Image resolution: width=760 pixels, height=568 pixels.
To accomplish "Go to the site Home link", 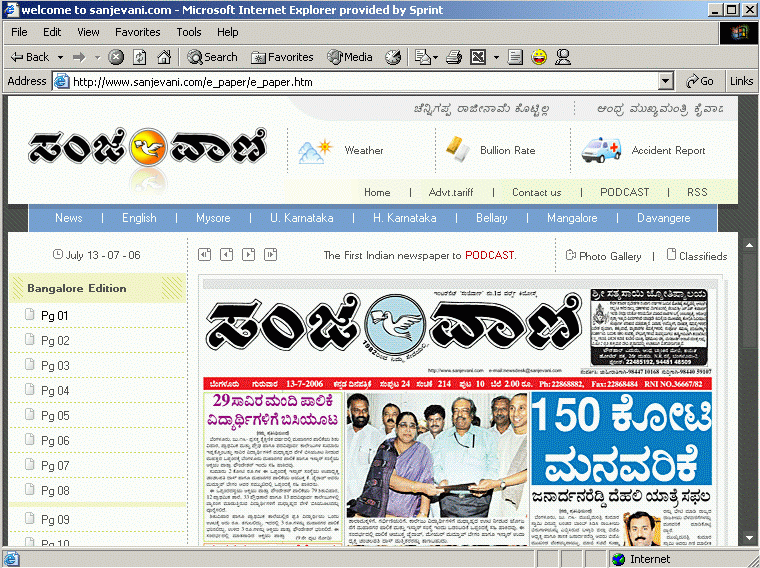I will 377,192.
